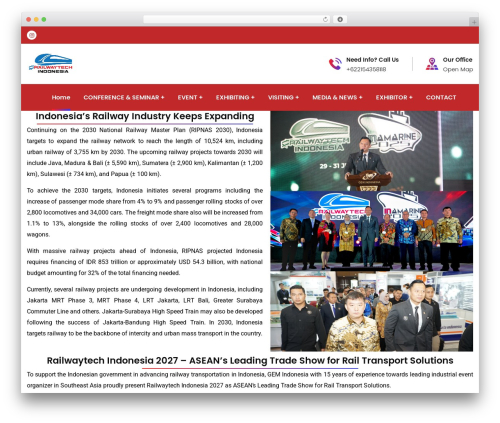Open the speaker at podium photo

click(372, 151)
